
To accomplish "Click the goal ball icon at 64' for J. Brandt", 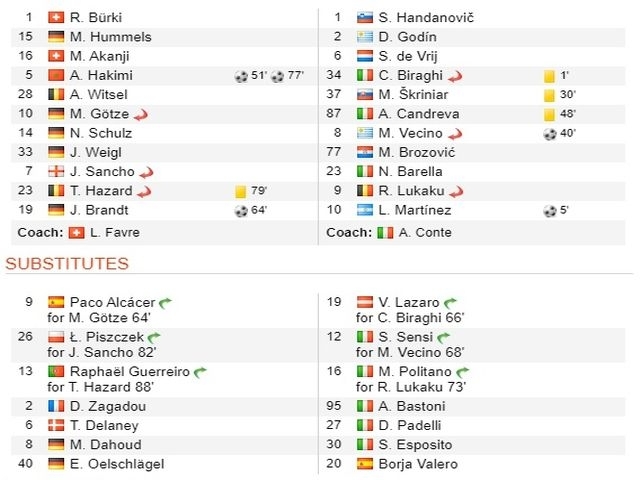I will 241,211.
